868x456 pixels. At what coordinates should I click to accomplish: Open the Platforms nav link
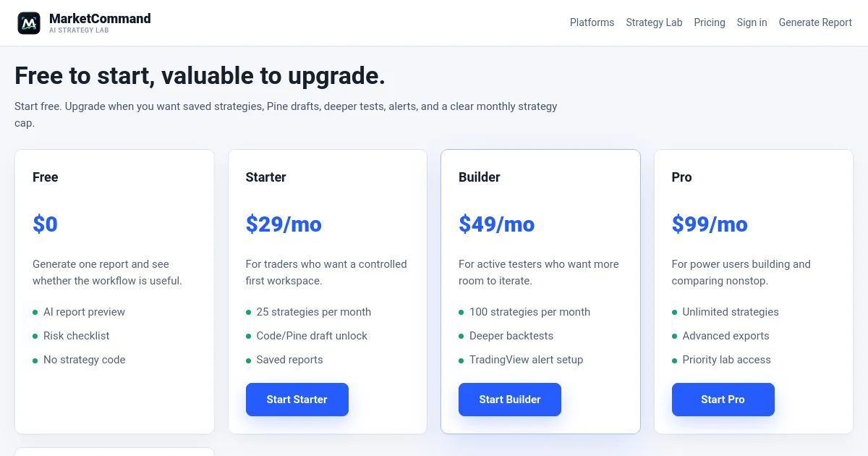(x=592, y=22)
